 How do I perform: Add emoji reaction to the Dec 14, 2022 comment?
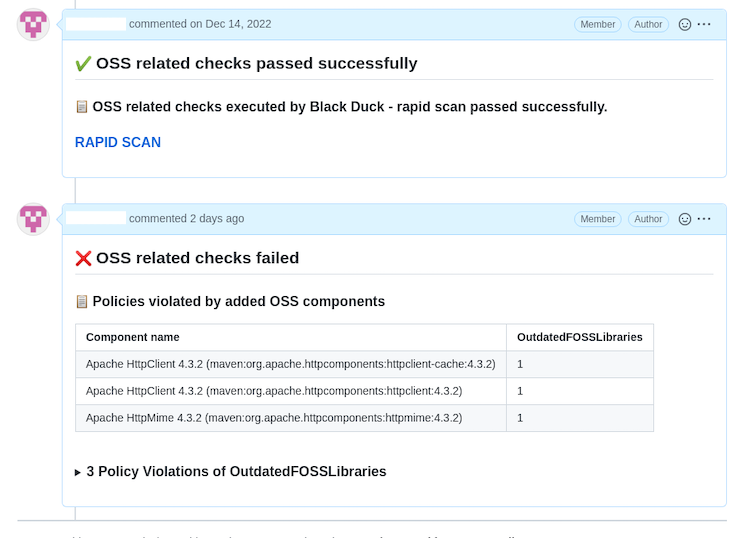click(x=685, y=24)
